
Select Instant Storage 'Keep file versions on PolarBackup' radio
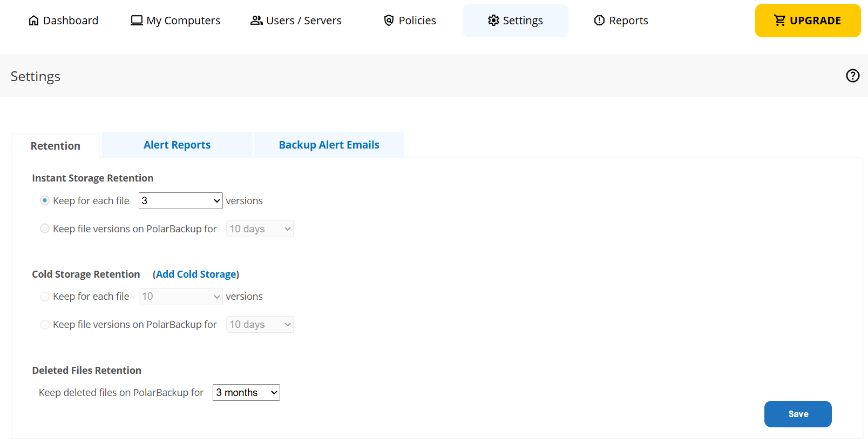[x=45, y=229]
